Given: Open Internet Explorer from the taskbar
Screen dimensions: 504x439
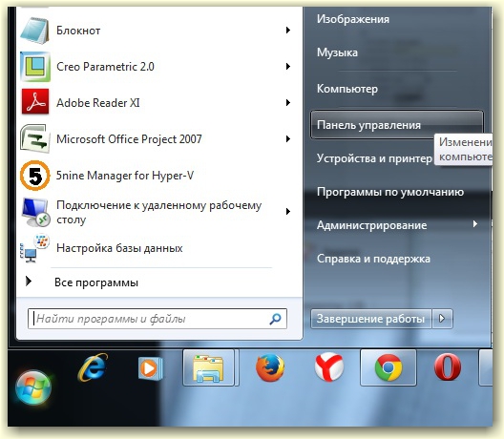Looking at the screenshot, I should click(93, 367).
